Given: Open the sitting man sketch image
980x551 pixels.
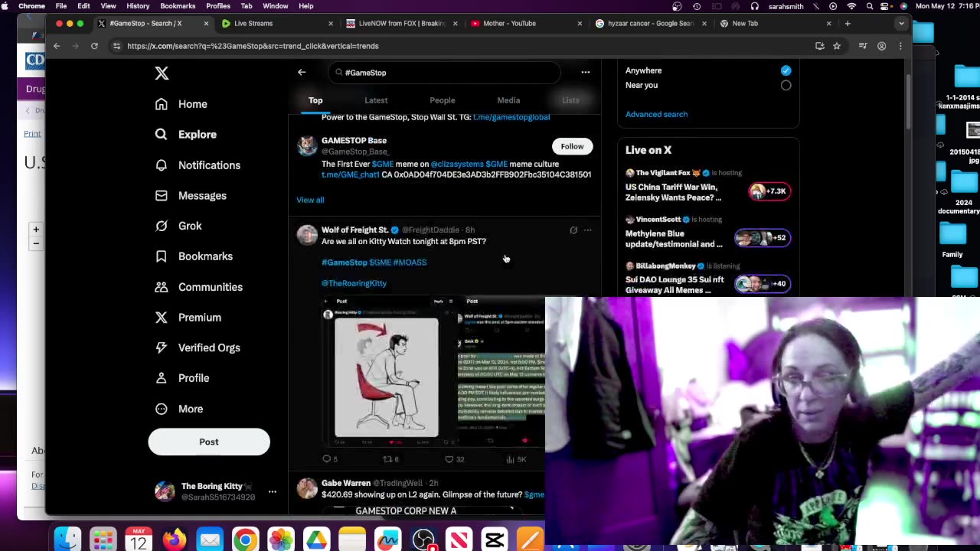Looking at the screenshot, I should click(x=387, y=377).
